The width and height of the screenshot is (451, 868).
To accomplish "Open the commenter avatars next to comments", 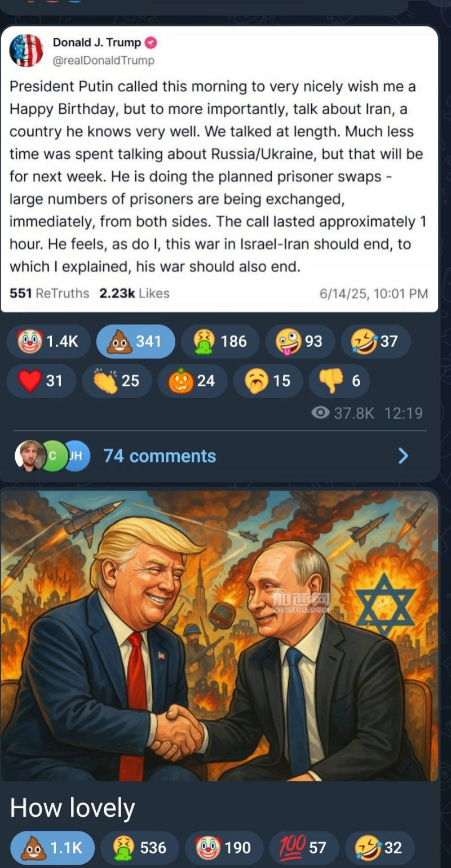I will (x=52, y=456).
